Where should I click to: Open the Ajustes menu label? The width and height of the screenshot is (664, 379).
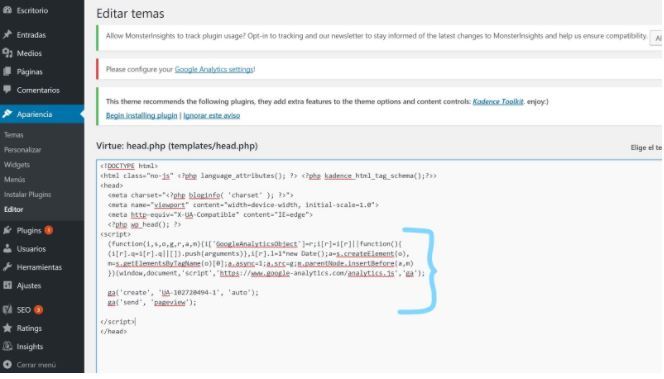pyautogui.click(x=29, y=285)
